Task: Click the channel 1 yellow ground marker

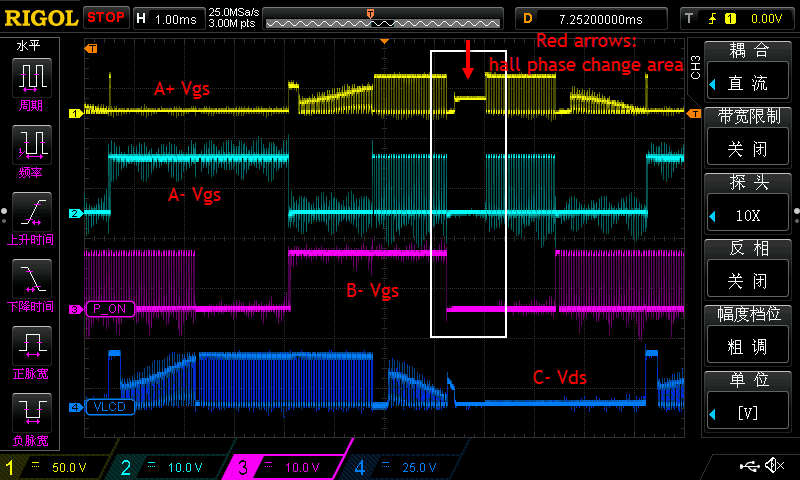Action: tap(76, 113)
